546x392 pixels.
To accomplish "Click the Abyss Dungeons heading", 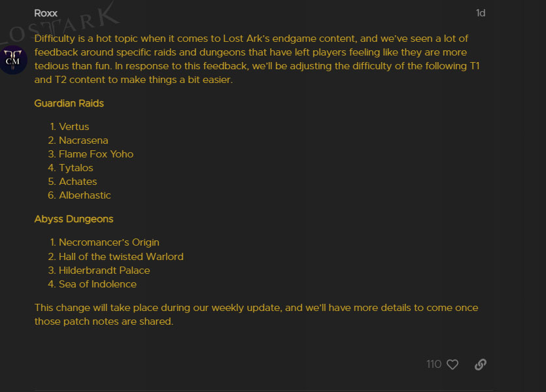I will 73,219.
